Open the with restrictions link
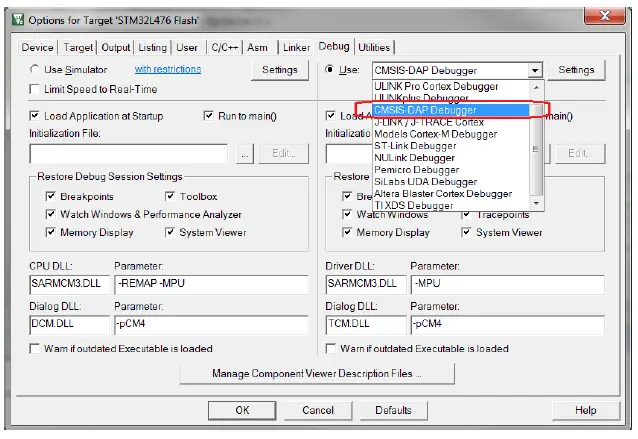The width and height of the screenshot is (638, 439). (168, 69)
